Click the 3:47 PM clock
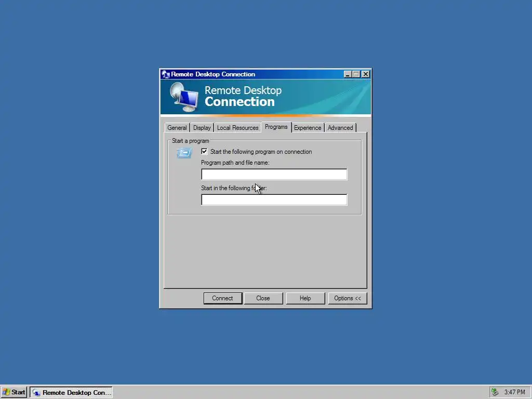The image size is (532, 399). pyautogui.click(x=514, y=392)
